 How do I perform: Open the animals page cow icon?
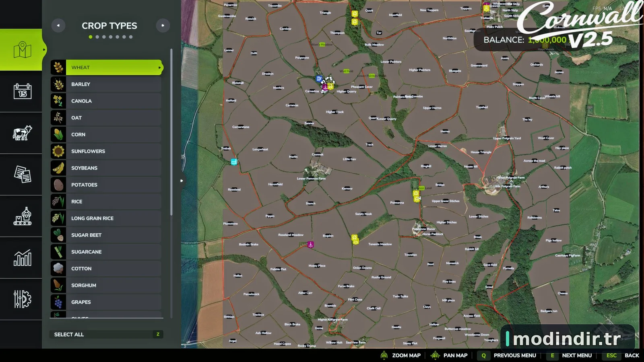(x=22, y=133)
